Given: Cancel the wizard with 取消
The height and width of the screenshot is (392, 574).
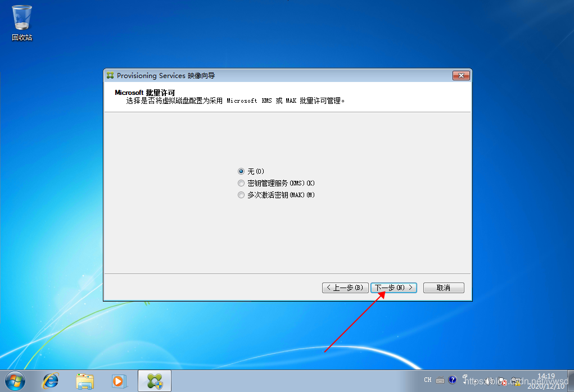Looking at the screenshot, I should point(444,288).
